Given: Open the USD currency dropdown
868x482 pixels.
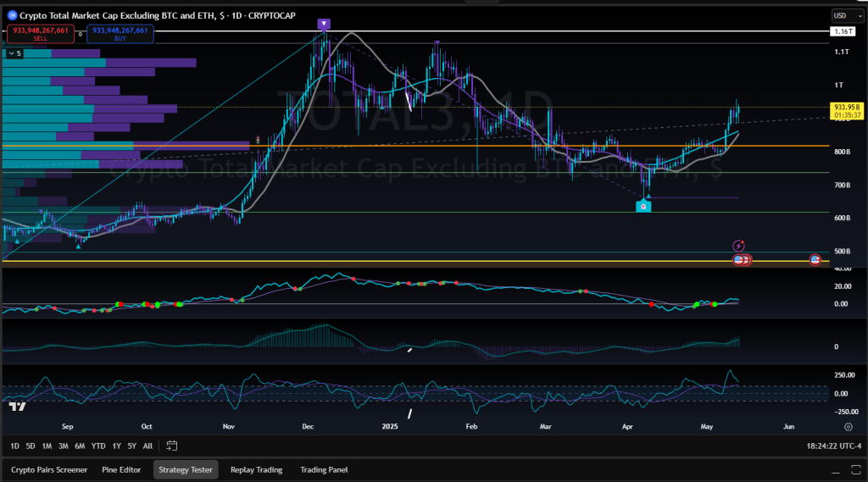Looking at the screenshot, I should click(847, 15).
